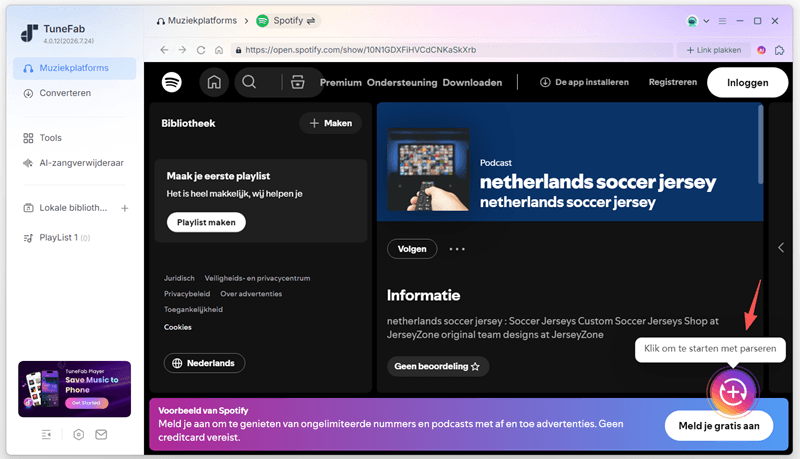Open the account avatar dropdown arrow
The width and height of the screenshot is (800, 459).
(x=706, y=21)
